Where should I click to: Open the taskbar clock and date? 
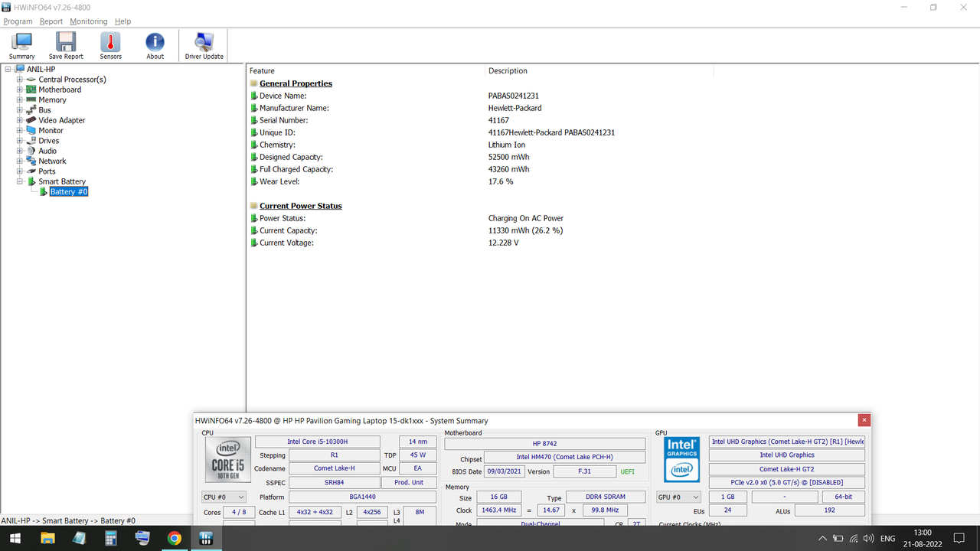(x=922, y=538)
